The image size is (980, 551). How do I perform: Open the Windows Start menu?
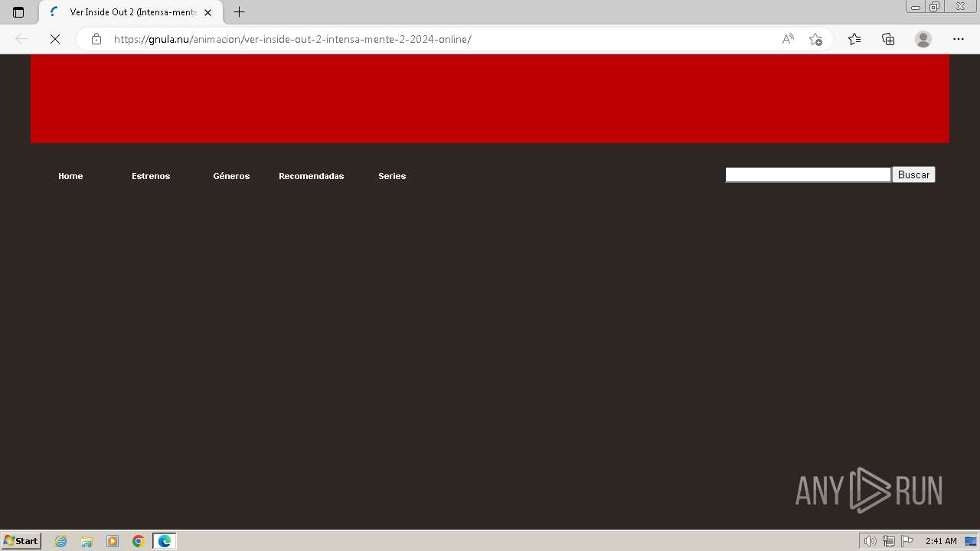pyautogui.click(x=21, y=540)
